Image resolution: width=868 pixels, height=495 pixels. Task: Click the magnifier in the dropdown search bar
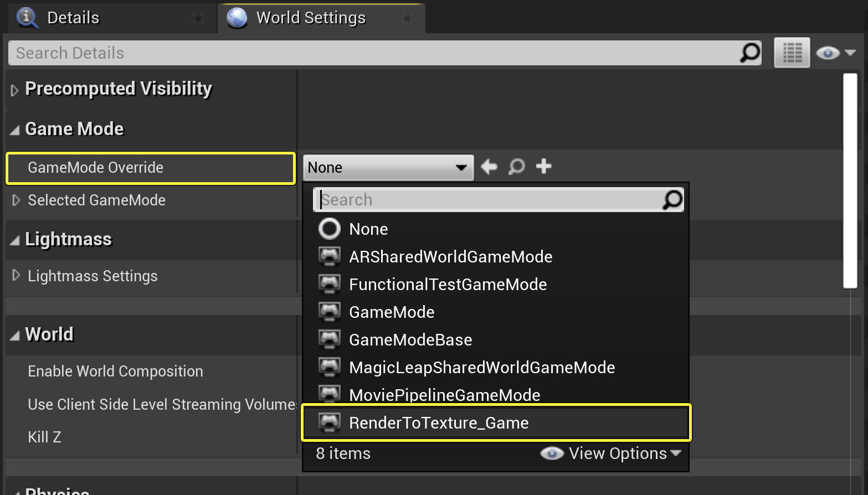672,199
